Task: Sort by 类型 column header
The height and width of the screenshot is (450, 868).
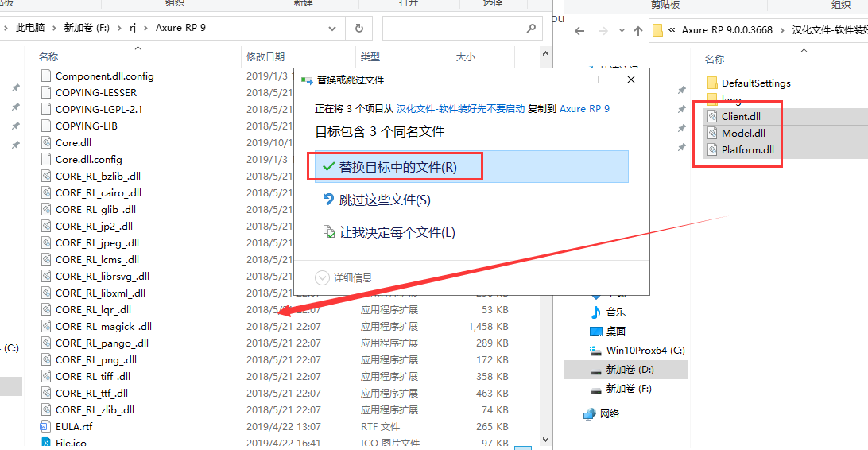Action: tap(370, 56)
